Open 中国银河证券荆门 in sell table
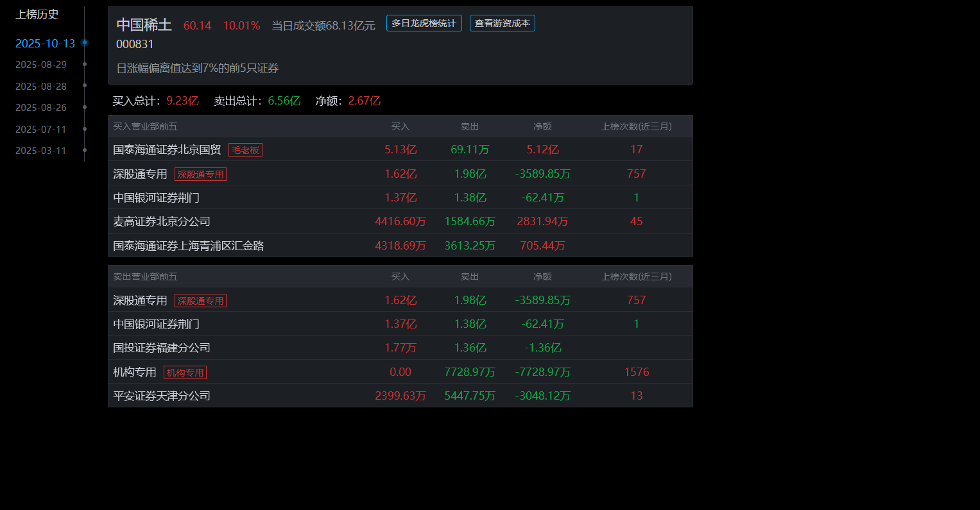980x510 pixels. tap(400, 324)
